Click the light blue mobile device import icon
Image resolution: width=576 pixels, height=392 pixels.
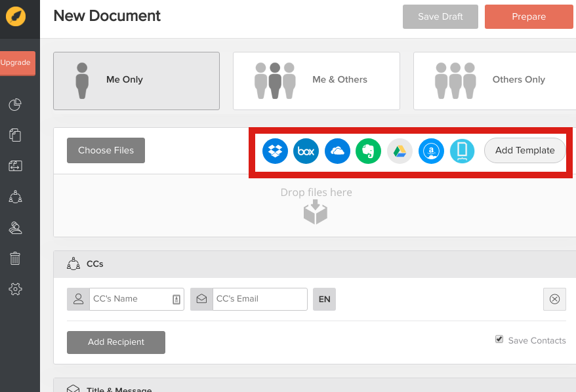462,151
